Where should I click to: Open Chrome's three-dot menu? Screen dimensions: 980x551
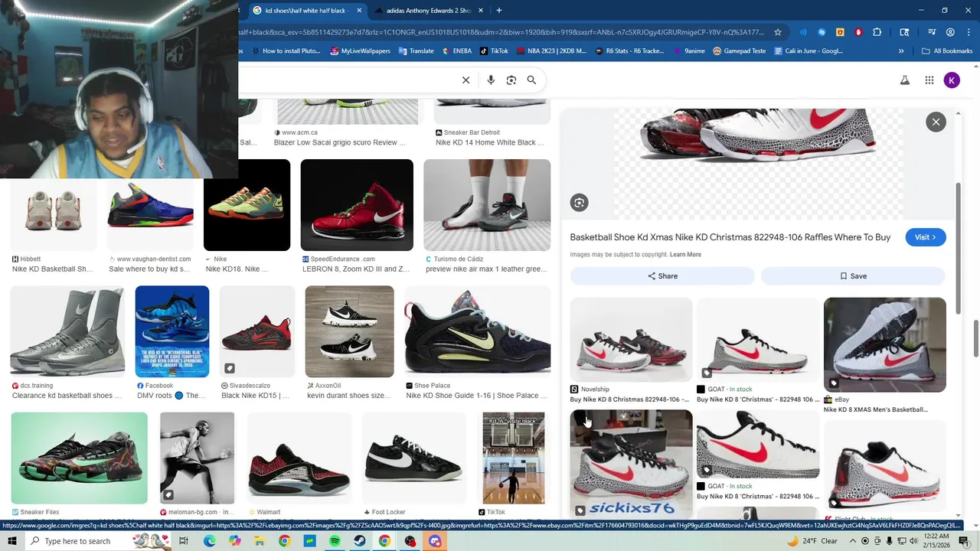[x=968, y=32]
